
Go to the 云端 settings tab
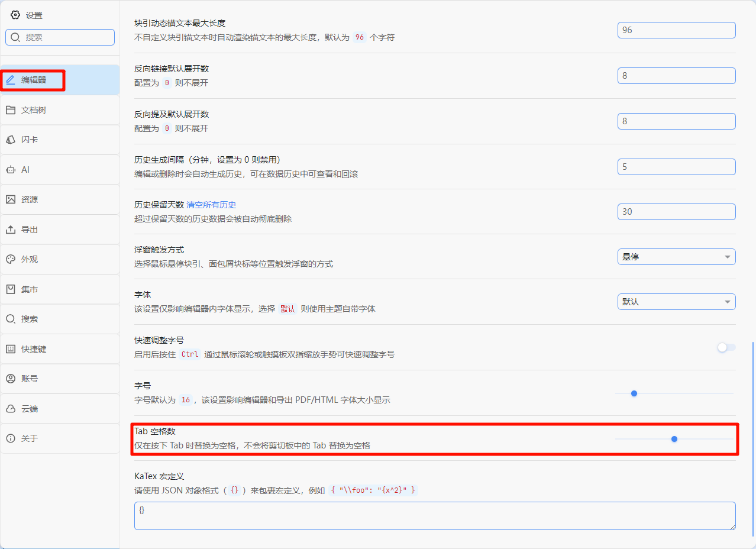[30, 409]
